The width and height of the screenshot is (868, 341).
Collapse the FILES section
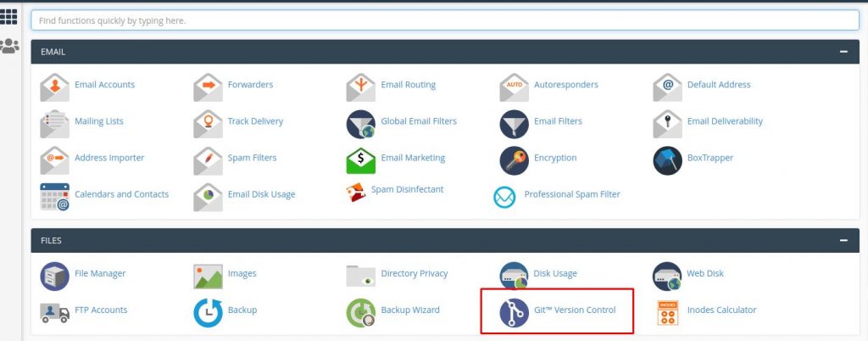click(843, 241)
